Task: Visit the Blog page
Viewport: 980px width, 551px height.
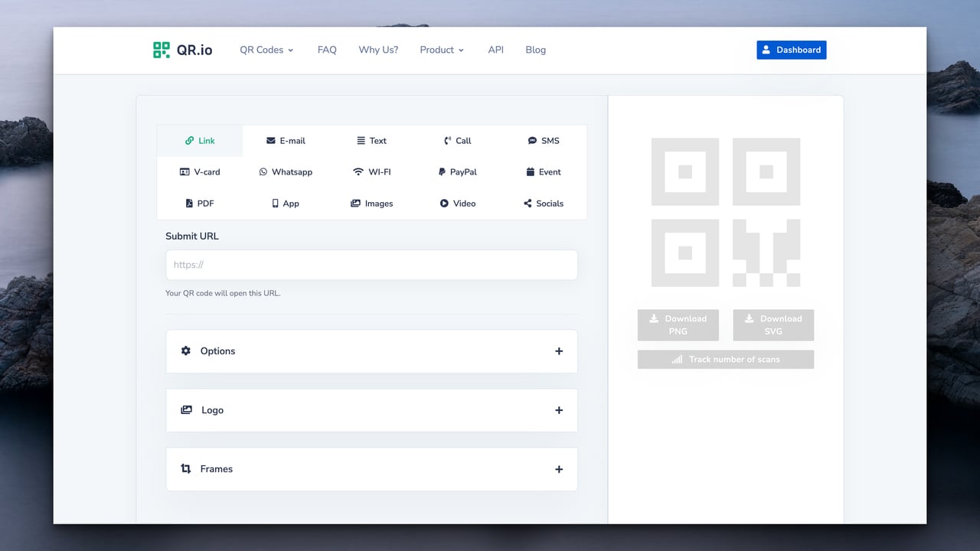Action: click(536, 50)
